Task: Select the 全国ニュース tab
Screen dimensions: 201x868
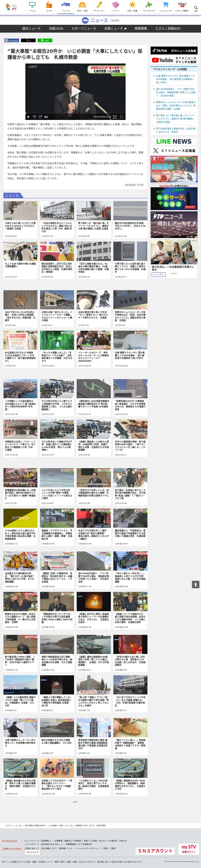Action: (x=115, y=28)
